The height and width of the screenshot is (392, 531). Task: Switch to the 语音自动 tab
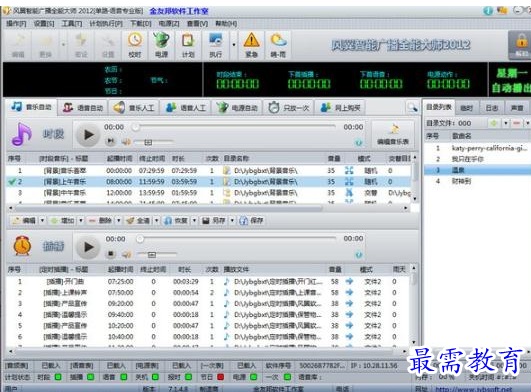click(83, 108)
